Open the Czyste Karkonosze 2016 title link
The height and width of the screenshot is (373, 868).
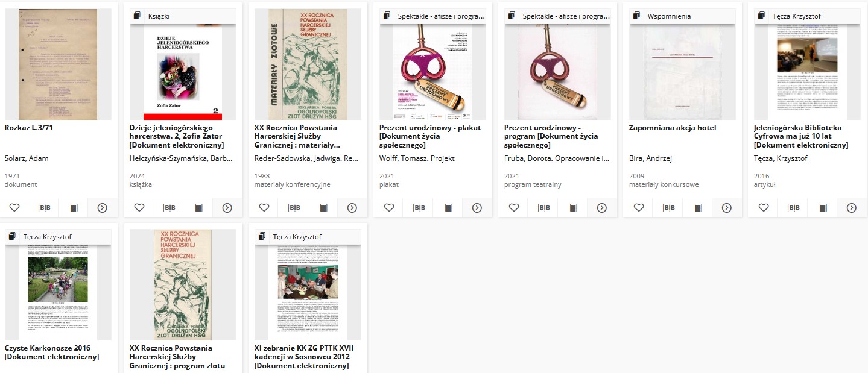tap(52, 353)
